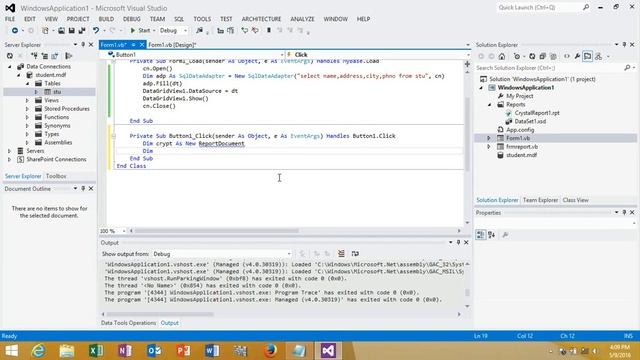Viewport: 640px width, 360px height.
Task: Click the Navigate Backward toolbar icon
Action: tap(15, 31)
